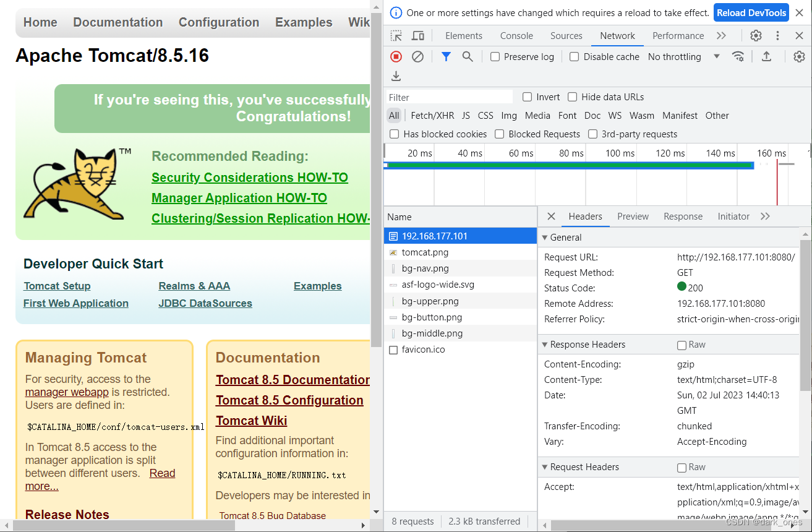
Task: Show more DevTools panels chevron
Action: point(721,36)
